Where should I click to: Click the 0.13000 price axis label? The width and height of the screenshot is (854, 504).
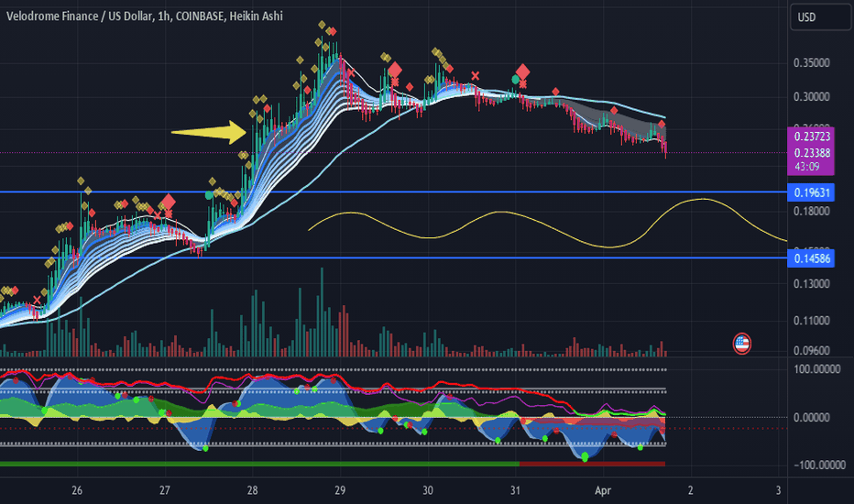click(812, 283)
